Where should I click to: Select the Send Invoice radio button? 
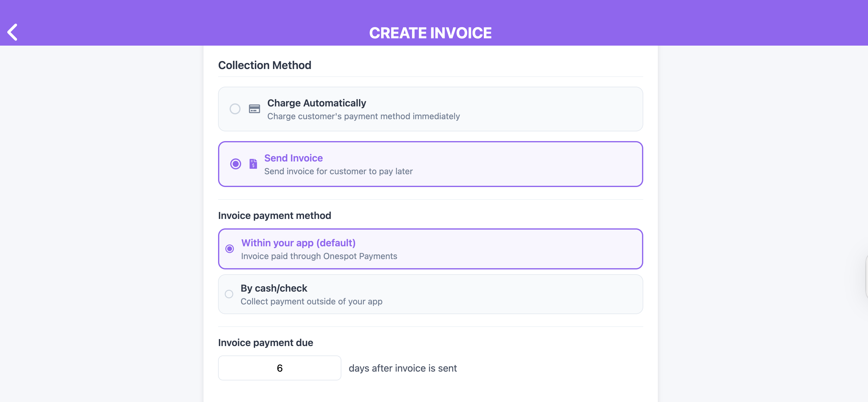point(235,164)
